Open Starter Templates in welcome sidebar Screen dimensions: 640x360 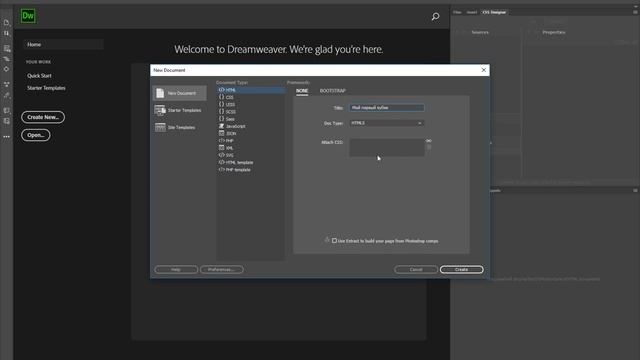pyautogui.click(x=46, y=88)
